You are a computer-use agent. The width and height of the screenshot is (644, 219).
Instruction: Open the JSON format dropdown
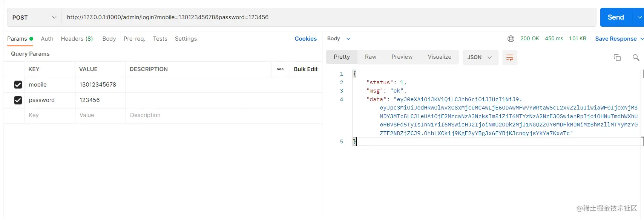[x=480, y=57]
